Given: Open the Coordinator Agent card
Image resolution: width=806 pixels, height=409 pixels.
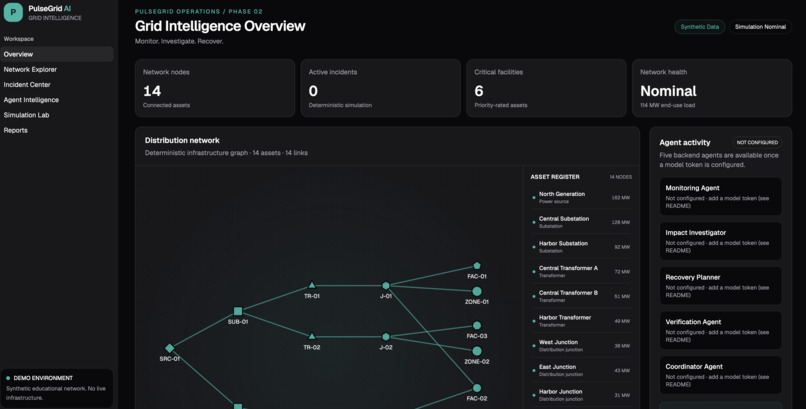Looking at the screenshot, I should (x=720, y=375).
